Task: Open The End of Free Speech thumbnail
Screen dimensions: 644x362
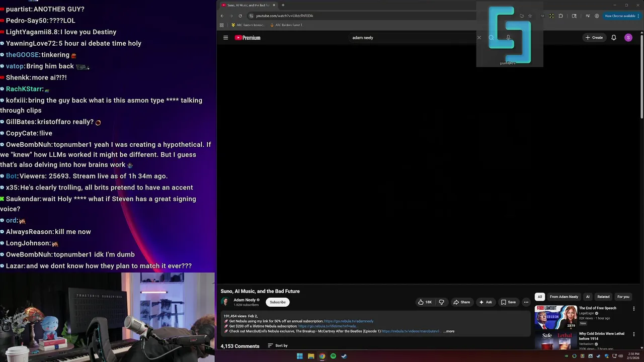Action: click(x=556, y=317)
